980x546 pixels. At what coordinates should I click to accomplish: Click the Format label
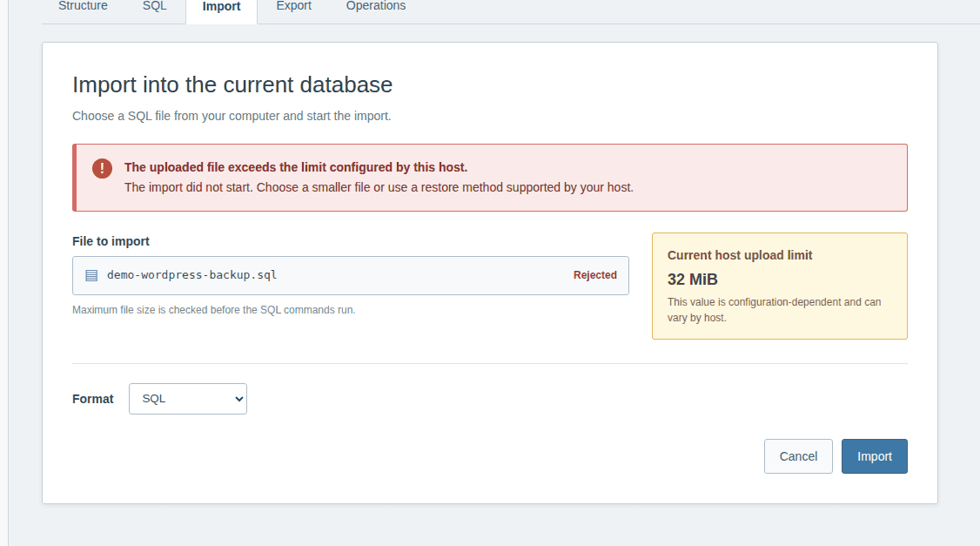pos(93,399)
